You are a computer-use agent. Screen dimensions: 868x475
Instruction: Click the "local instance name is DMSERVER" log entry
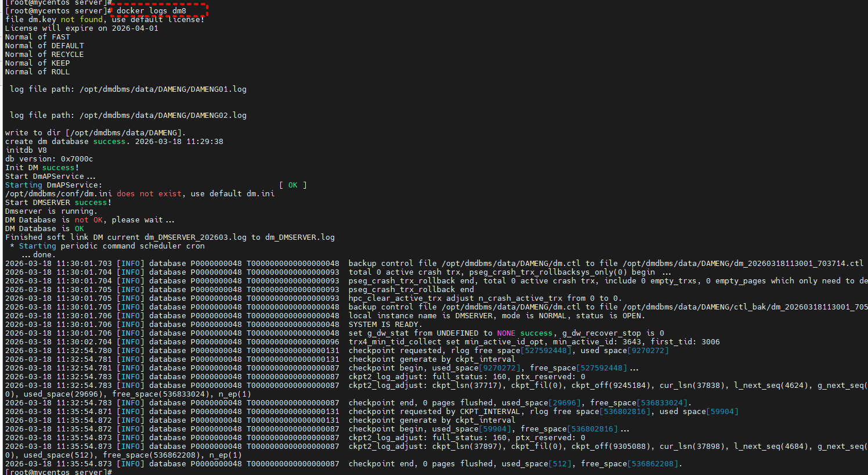tap(496, 316)
